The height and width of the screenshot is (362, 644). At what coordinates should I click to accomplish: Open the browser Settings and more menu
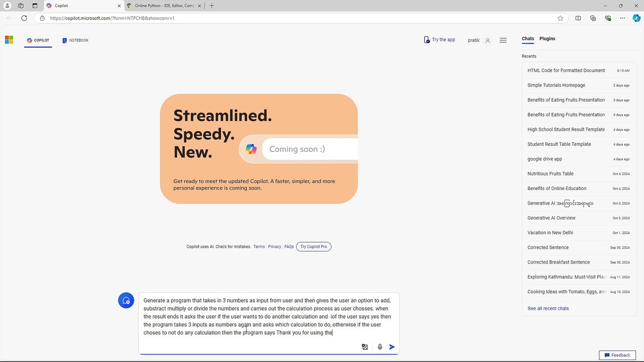click(622, 18)
